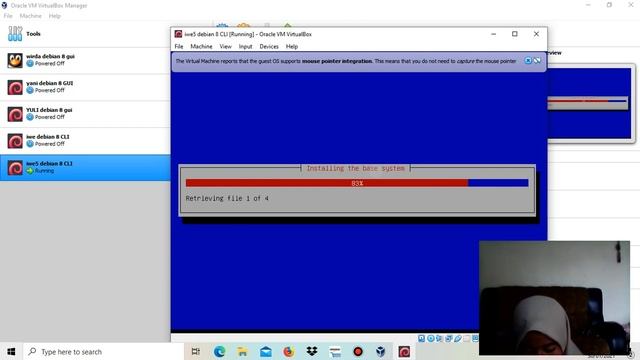
Task: Click the red record app icon in taskbar
Action: pos(358,351)
